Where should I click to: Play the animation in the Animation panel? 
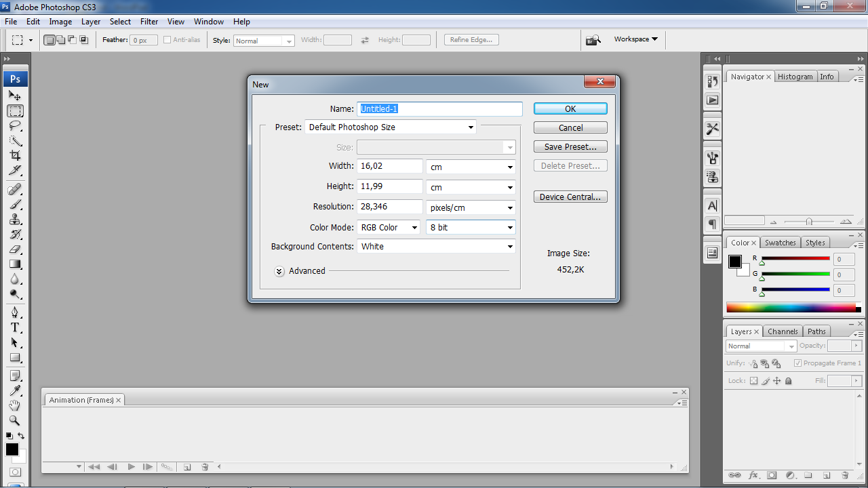(x=131, y=467)
